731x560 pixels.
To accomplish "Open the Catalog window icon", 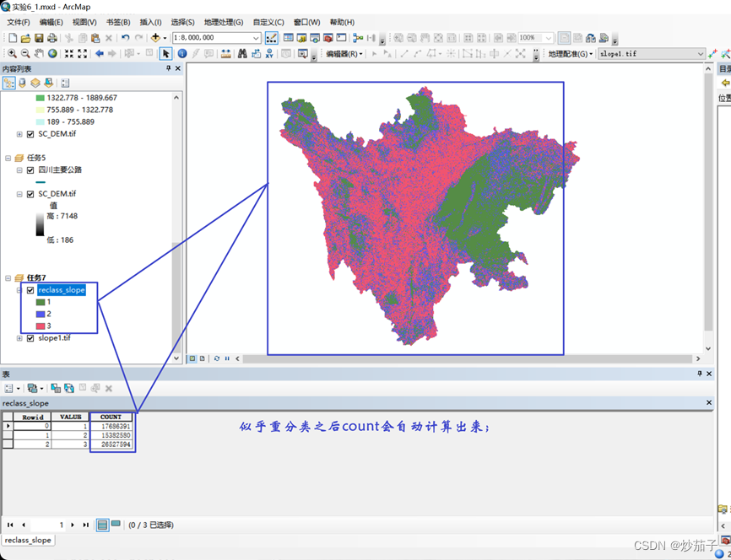I will [x=301, y=38].
